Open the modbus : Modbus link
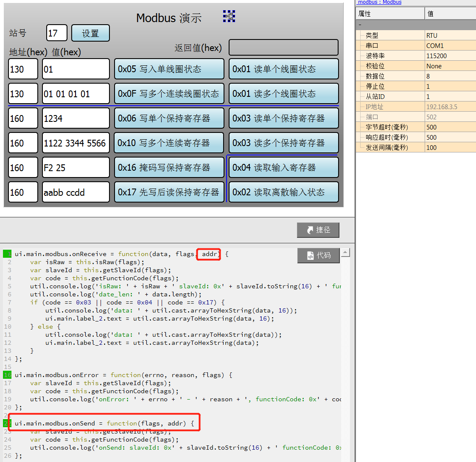Screen dimensions: 476x462 (x=379, y=3)
